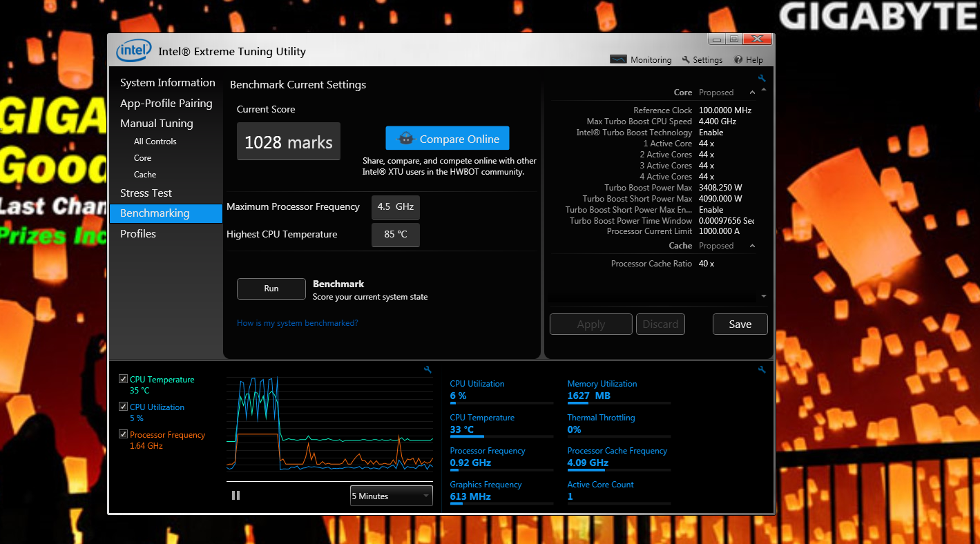
Task: Open the Profiles section
Action: point(138,234)
